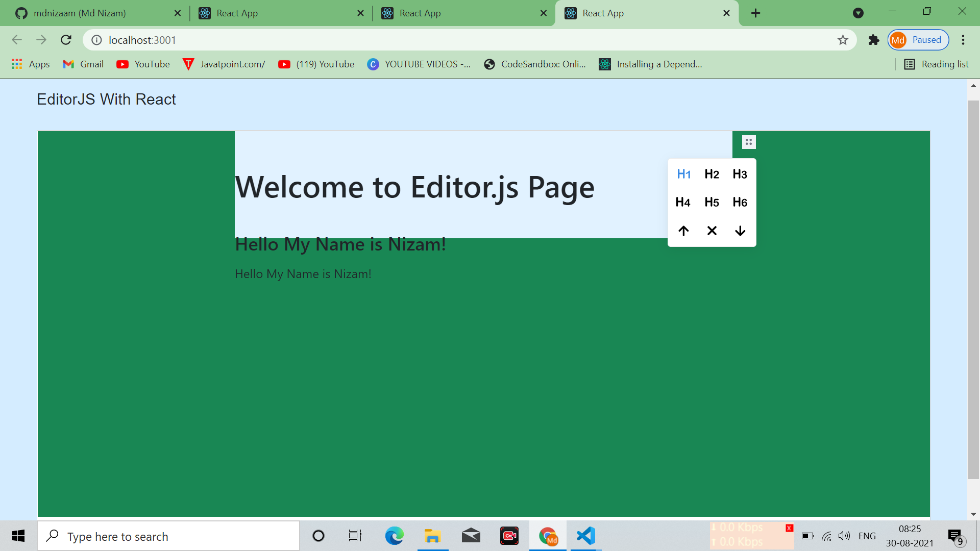Set heading level to H1
Viewport: 980px width, 551px height.
(x=683, y=174)
